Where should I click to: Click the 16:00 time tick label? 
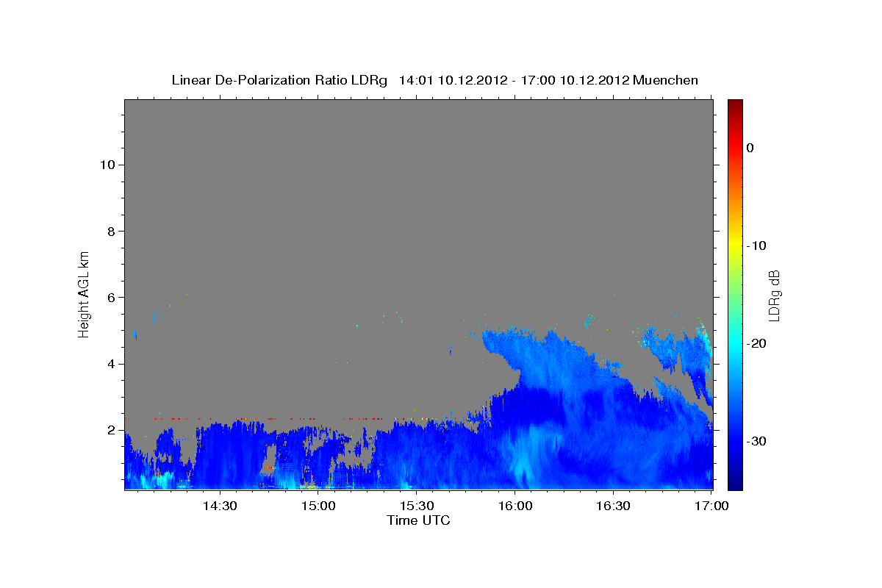coord(515,506)
